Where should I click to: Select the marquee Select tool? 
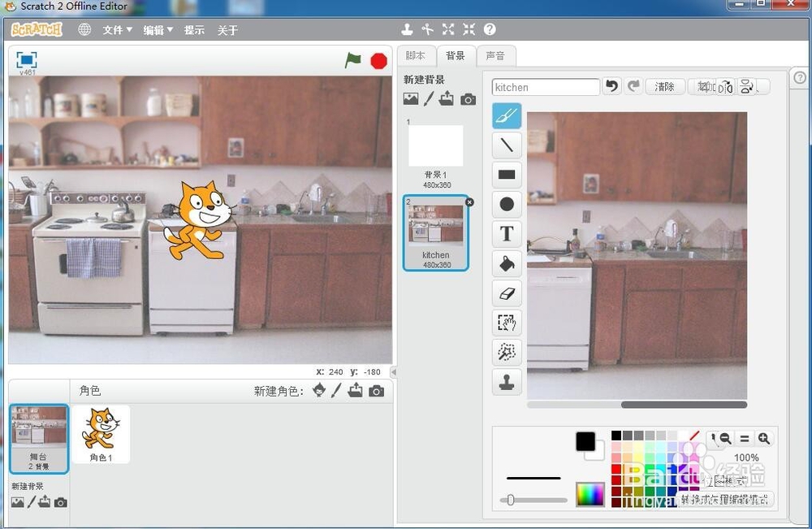point(507,323)
